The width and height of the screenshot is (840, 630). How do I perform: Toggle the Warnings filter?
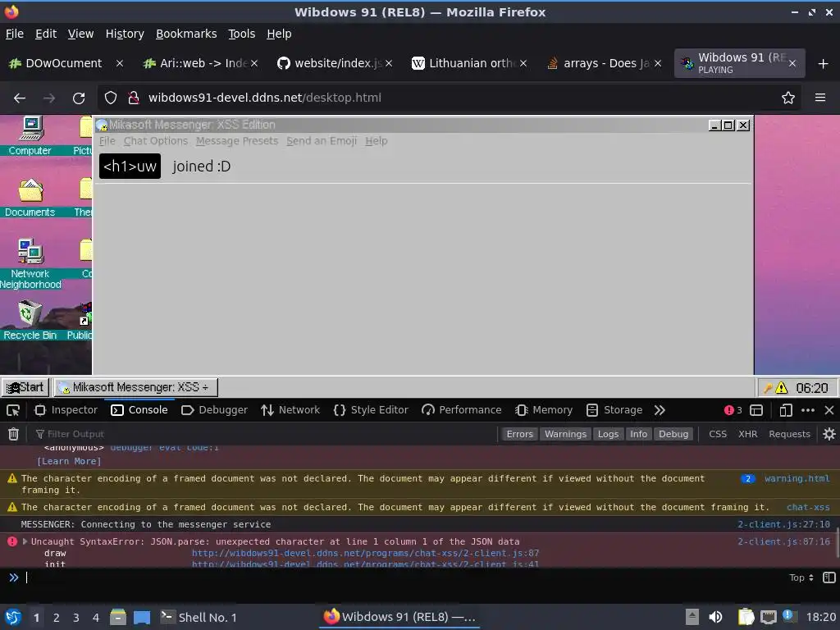pos(566,434)
